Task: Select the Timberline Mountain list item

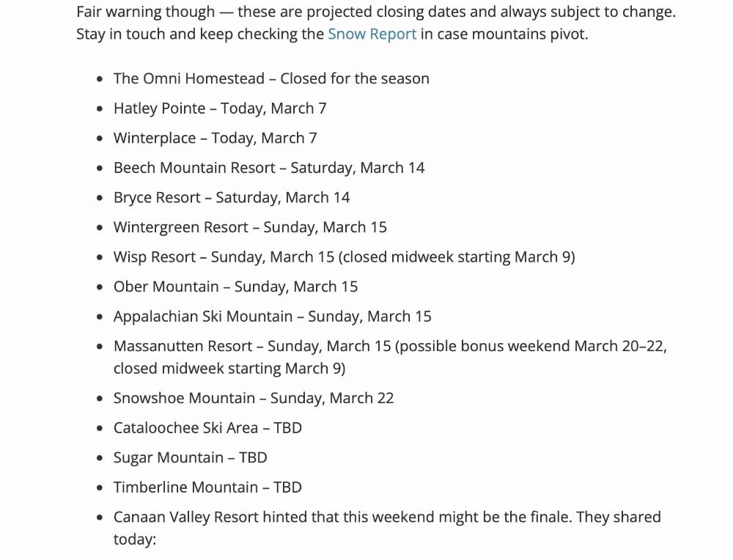Action: [x=207, y=487]
